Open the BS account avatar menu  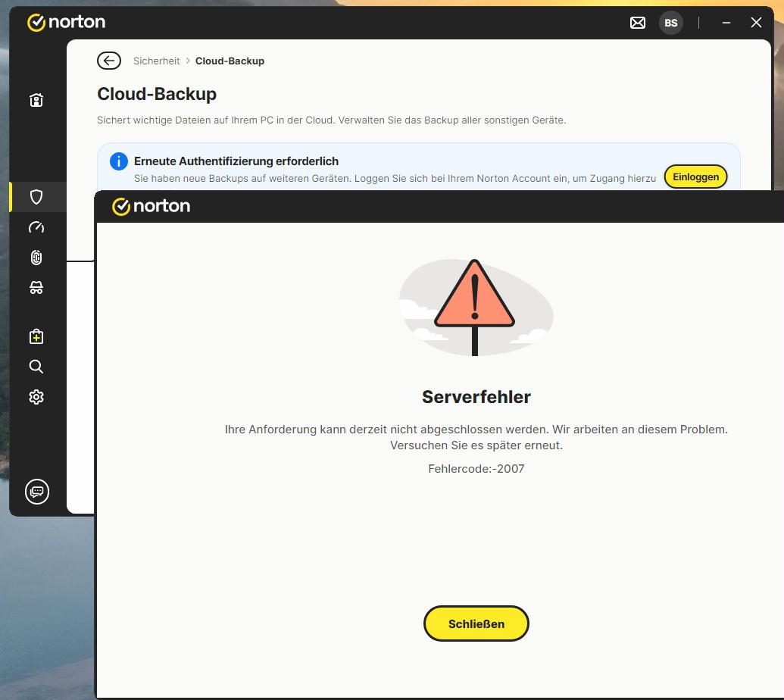coord(670,23)
